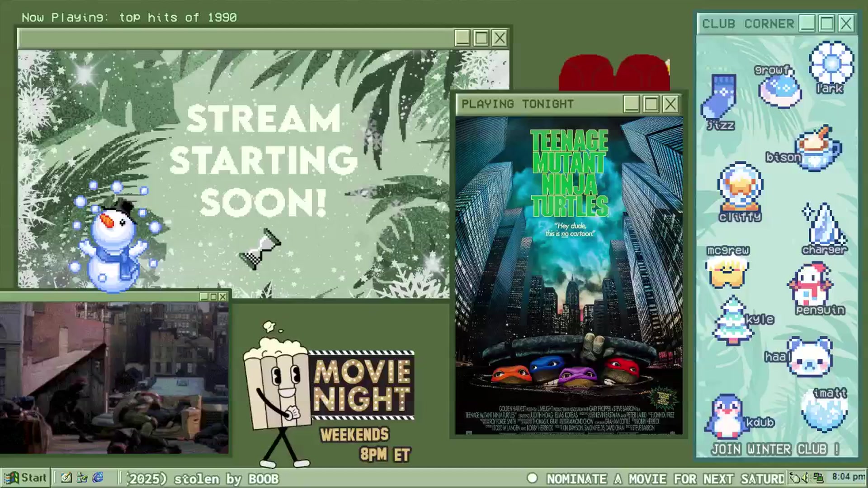
Task: Click the second quick launch icon in taskbar
Action: 82,478
